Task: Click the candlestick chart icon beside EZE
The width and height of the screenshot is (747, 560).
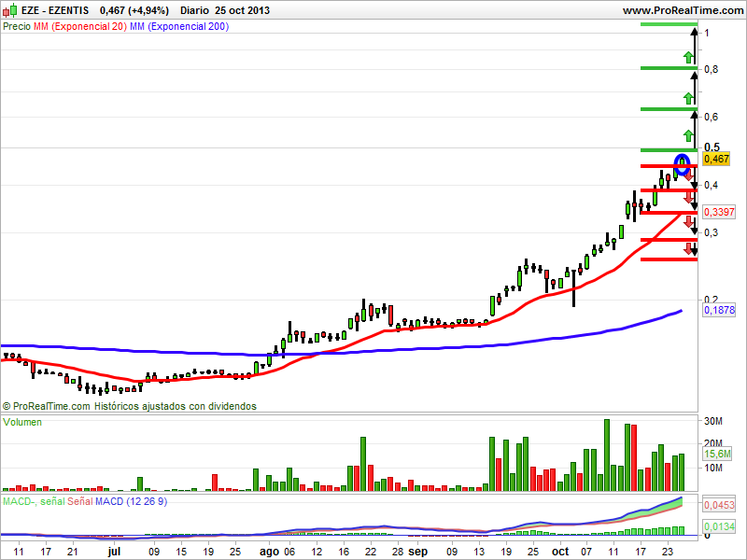Action: point(9,10)
